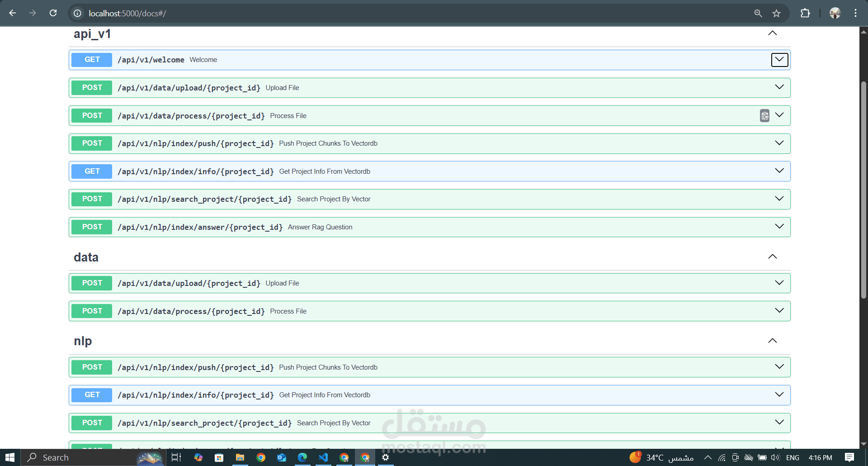Open Microsoft Store from taskbar
This screenshot has height=466, width=868.
(x=219, y=457)
